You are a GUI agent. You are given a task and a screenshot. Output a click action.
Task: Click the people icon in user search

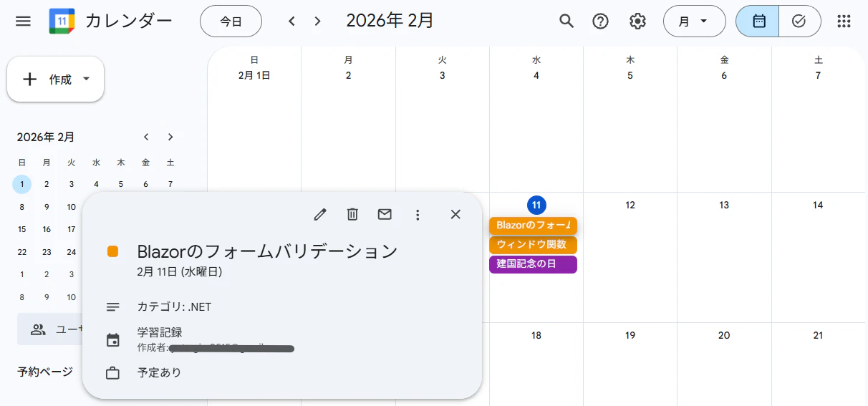pos(38,329)
